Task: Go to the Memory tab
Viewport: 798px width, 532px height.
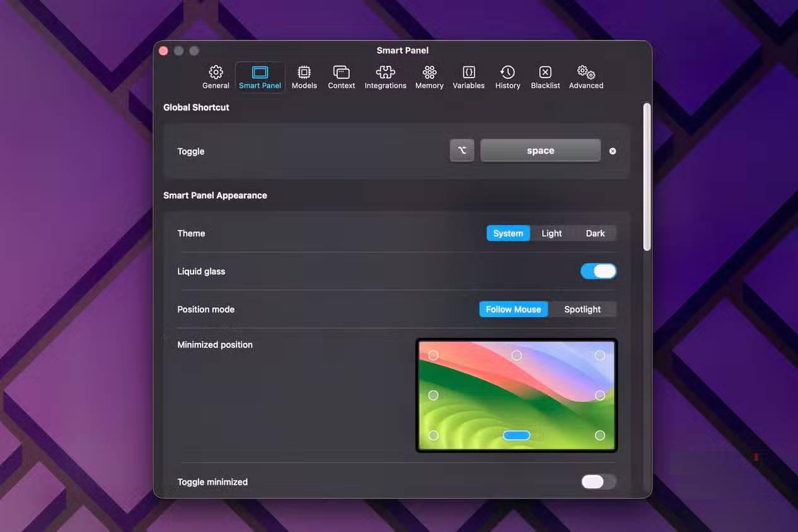Action: tap(429, 78)
